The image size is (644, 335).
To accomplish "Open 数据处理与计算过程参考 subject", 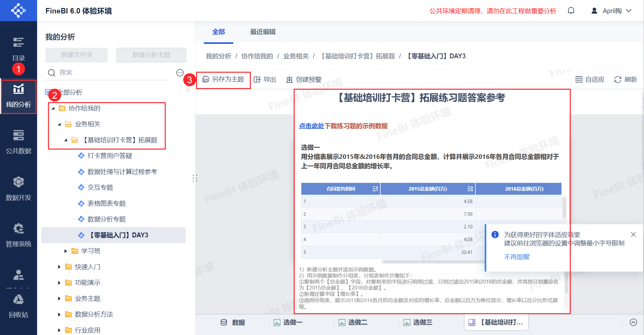I will coord(122,172).
